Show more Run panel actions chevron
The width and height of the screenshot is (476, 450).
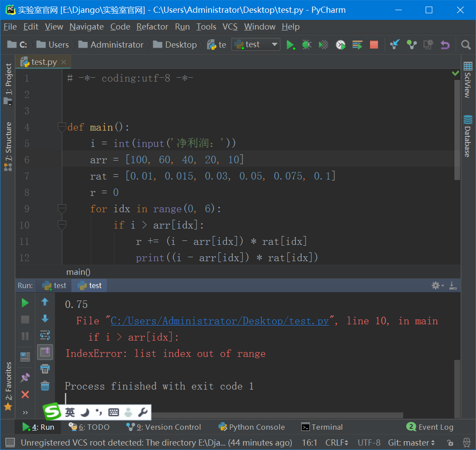click(x=25, y=412)
